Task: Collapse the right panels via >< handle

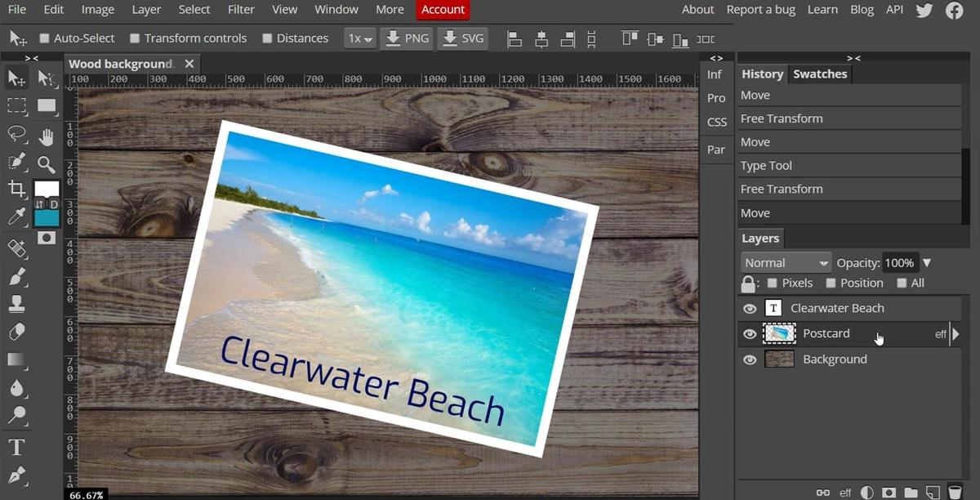Action: point(853,58)
